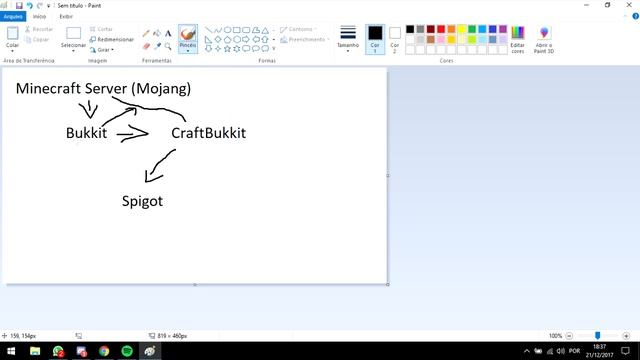640x360 pixels.
Task: Pick the red color swatch
Action: click(441, 29)
